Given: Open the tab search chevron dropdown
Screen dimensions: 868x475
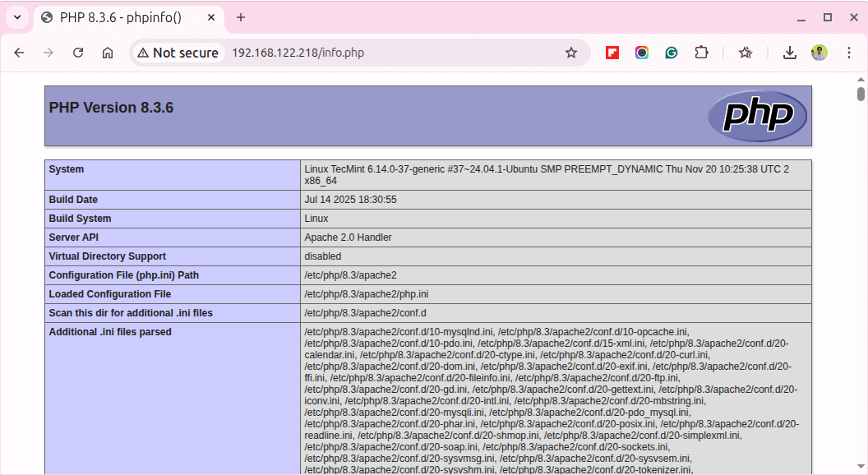Looking at the screenshot, I should tap(17, 17).
